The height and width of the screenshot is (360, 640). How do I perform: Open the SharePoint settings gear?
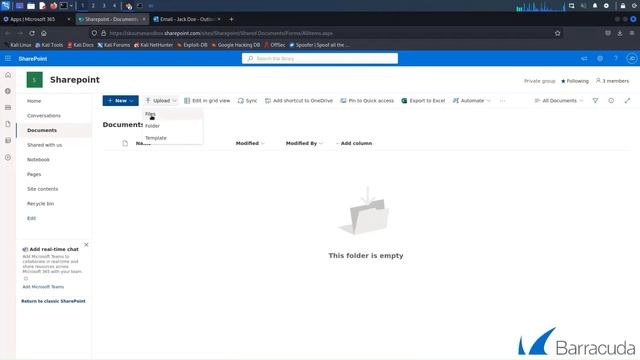[600, 58]
